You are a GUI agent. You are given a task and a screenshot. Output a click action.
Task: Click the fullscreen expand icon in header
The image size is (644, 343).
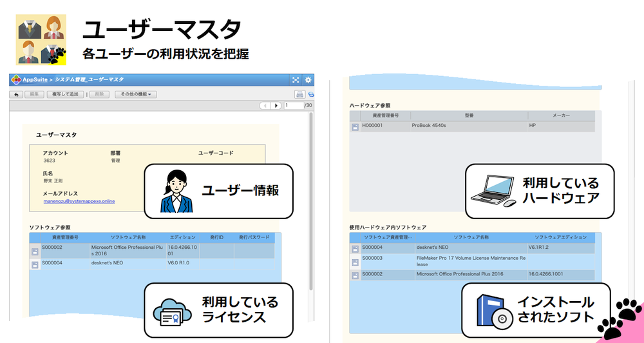[296, 80]
